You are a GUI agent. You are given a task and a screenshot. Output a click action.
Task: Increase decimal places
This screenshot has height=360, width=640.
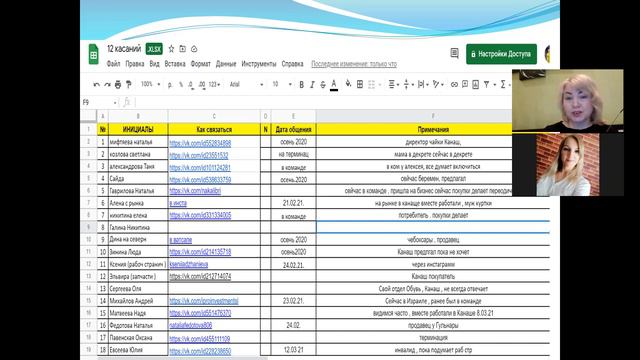point(202,84)
